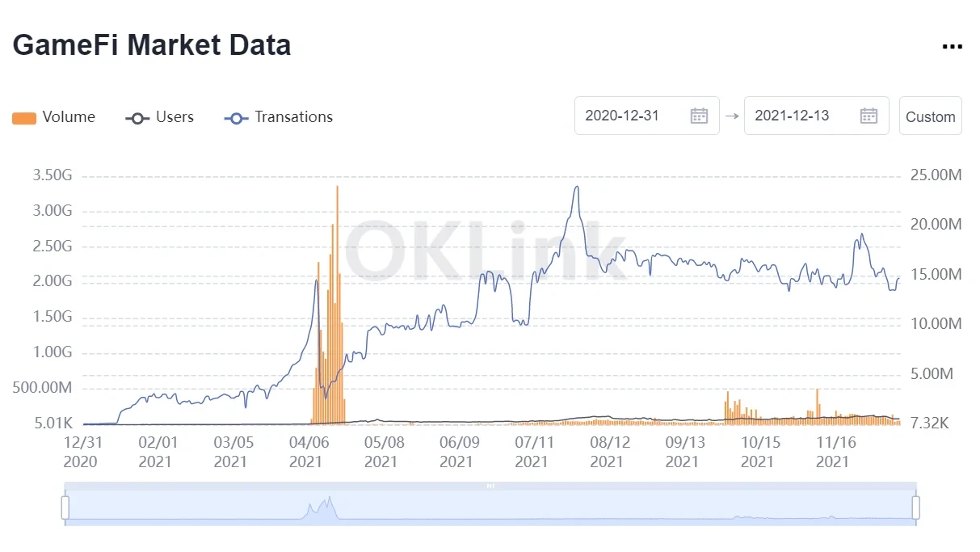This screenshot has width=980, height=552.
Task: Open the three-dot more options menu
Action: coord(952,47)
